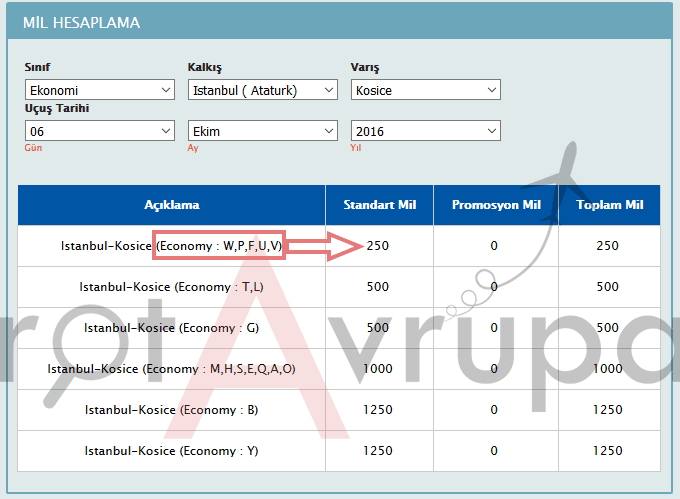680x499 pixels.
Task: Open the Yıl dropdown showing 2016
Action: click(425, 131)
